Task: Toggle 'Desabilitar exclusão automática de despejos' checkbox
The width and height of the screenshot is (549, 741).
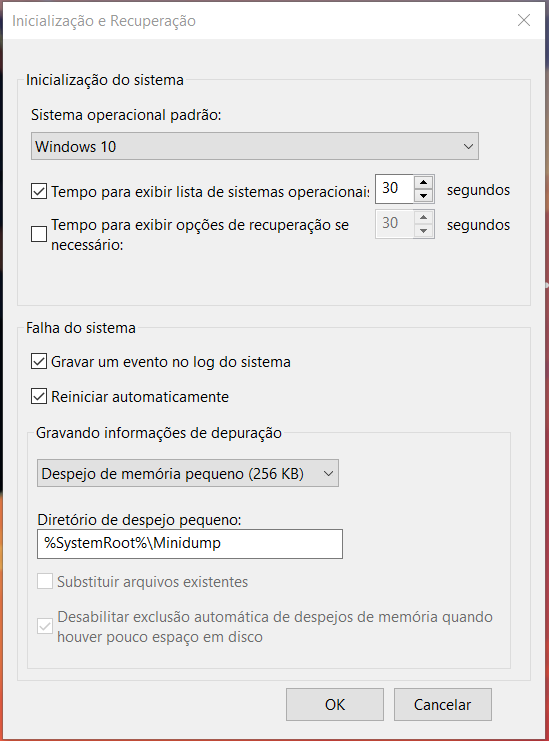Action: pos(45,626)
